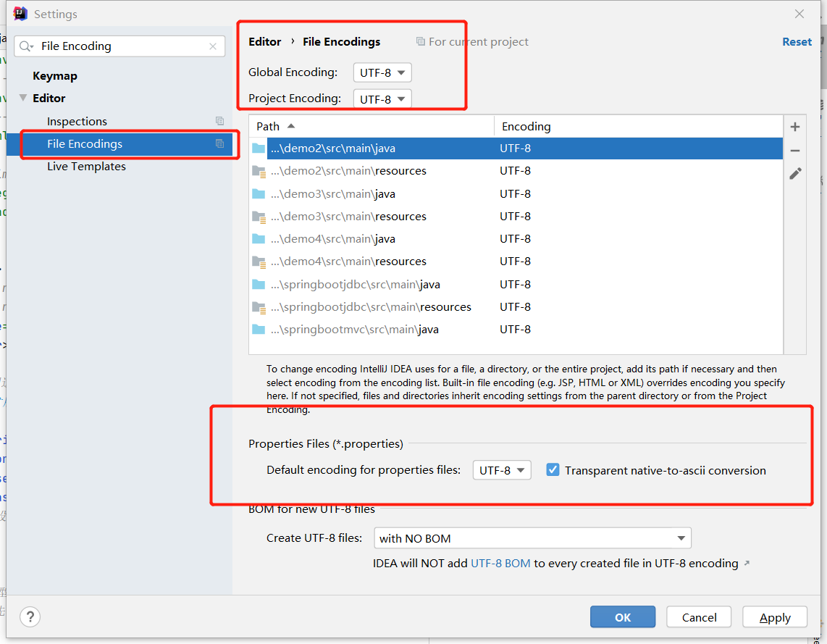Click the folder icon for demo3 java
This screenshot has width=827, height=644.
259,194
